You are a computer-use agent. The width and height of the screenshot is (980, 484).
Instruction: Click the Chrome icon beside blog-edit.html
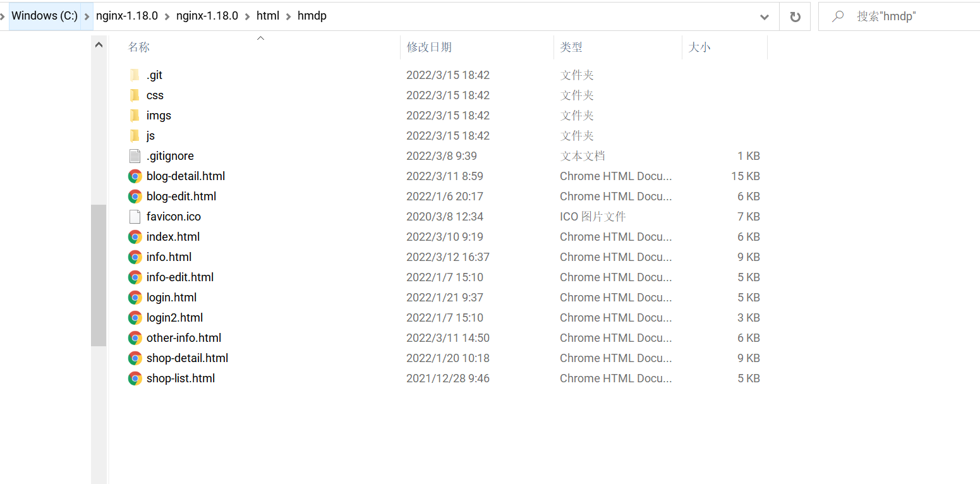(135, 197)
